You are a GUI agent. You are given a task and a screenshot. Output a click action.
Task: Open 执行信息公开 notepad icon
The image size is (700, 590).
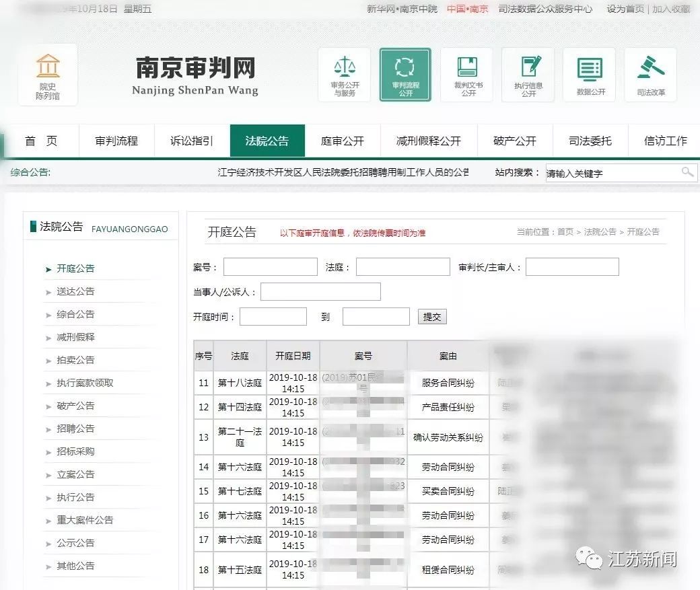tap(528, 75)
